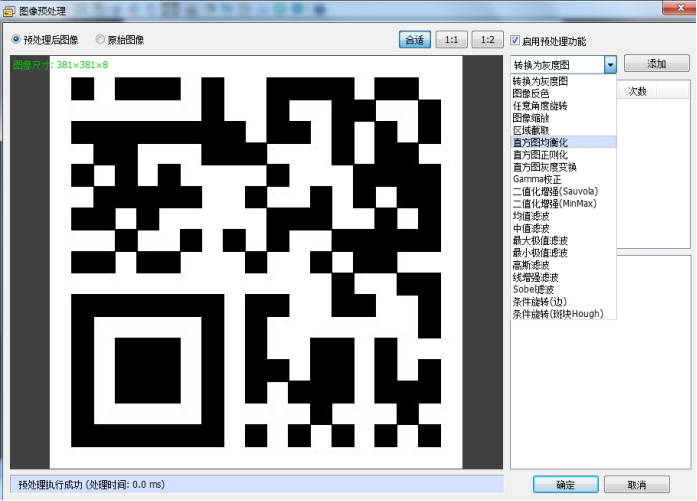Pick Gamma校正 option

[564, 179]
